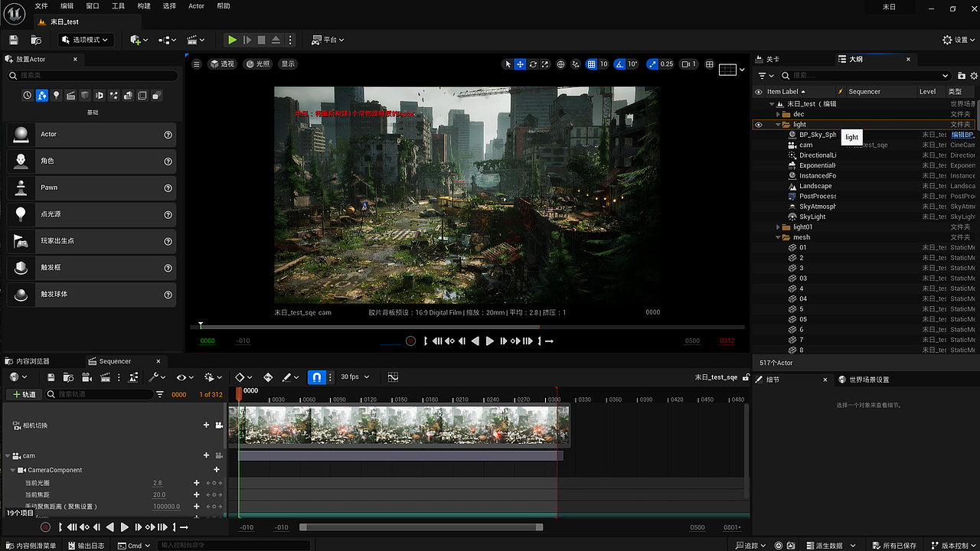Viewport: 980px width, 551px height.
Task: Click the Sequencer timeline range scrollbar
Action: [x=421, y=527]
